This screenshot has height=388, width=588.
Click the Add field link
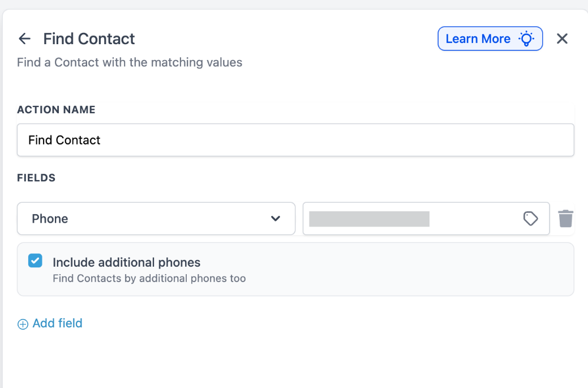pyautogui.click(x=57, y=323)
